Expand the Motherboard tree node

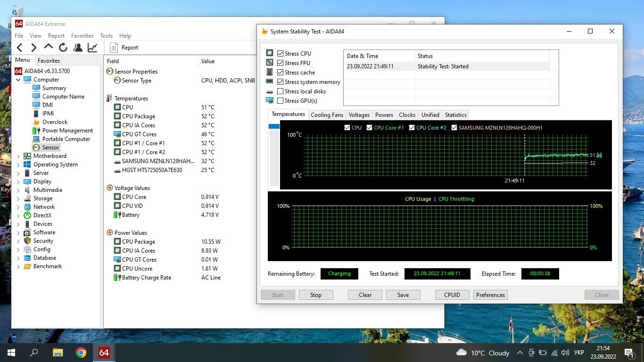point(18,156)
